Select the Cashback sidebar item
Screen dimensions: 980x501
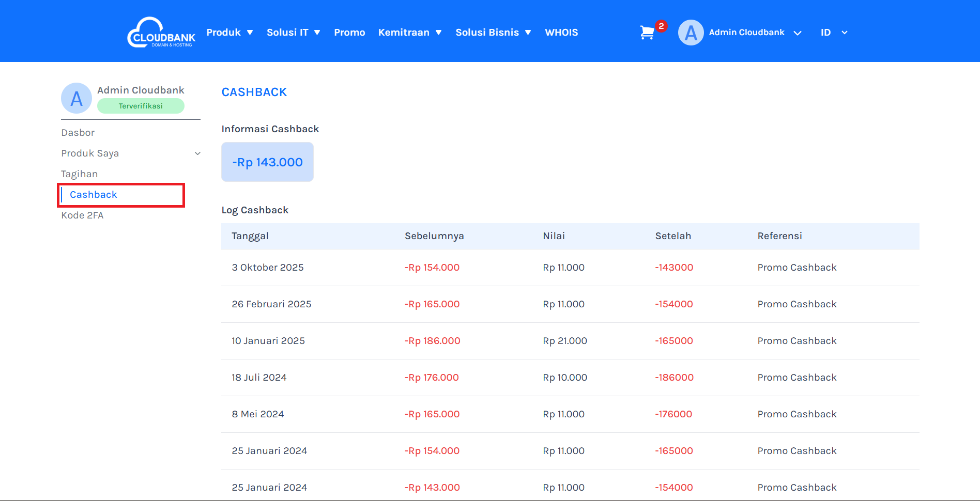click(94, 195)
